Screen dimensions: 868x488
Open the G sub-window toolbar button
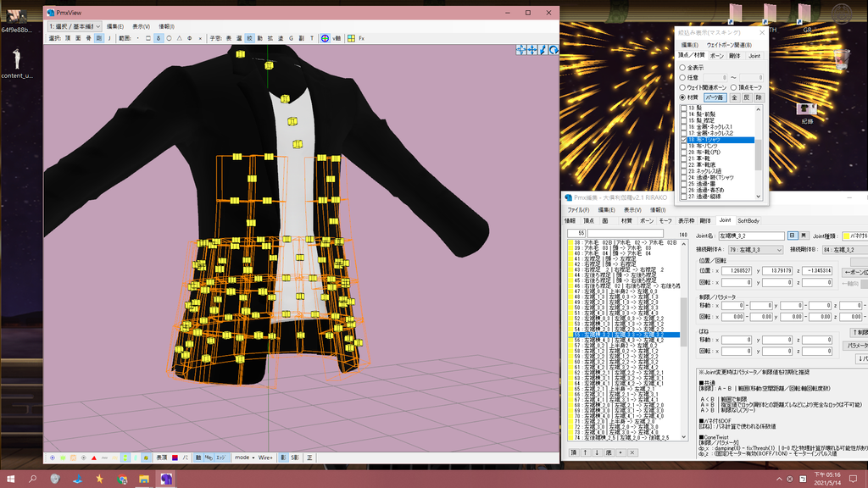(x=292, y=38)
